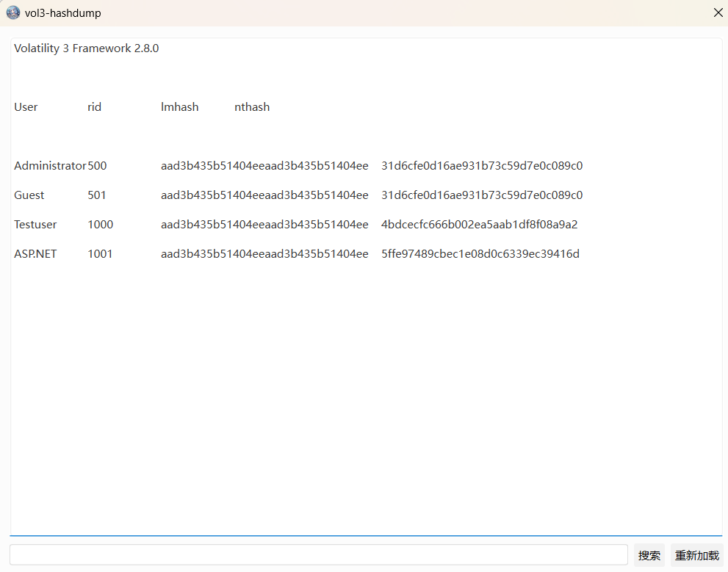This screenshot has width=728, height=572.
Task: Click the lmhash in the Administrator row
Action: [264, 166]
